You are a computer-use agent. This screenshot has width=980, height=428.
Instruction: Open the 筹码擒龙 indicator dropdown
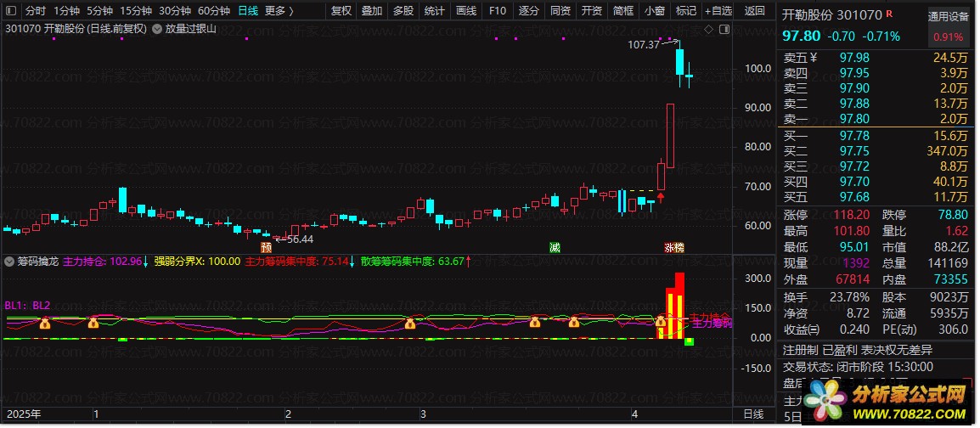[x=8, y=262]
